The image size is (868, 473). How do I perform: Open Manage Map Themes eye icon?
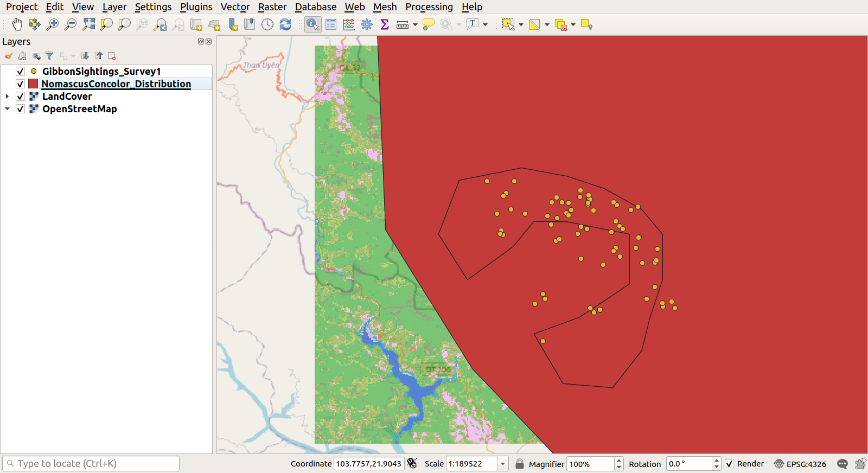tap(36, 56)
